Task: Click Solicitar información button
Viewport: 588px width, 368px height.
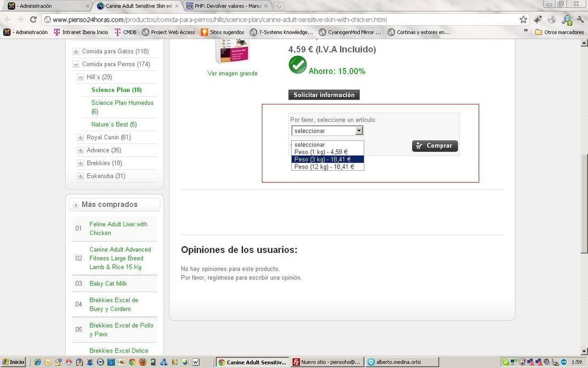Action: pos(324,95)
